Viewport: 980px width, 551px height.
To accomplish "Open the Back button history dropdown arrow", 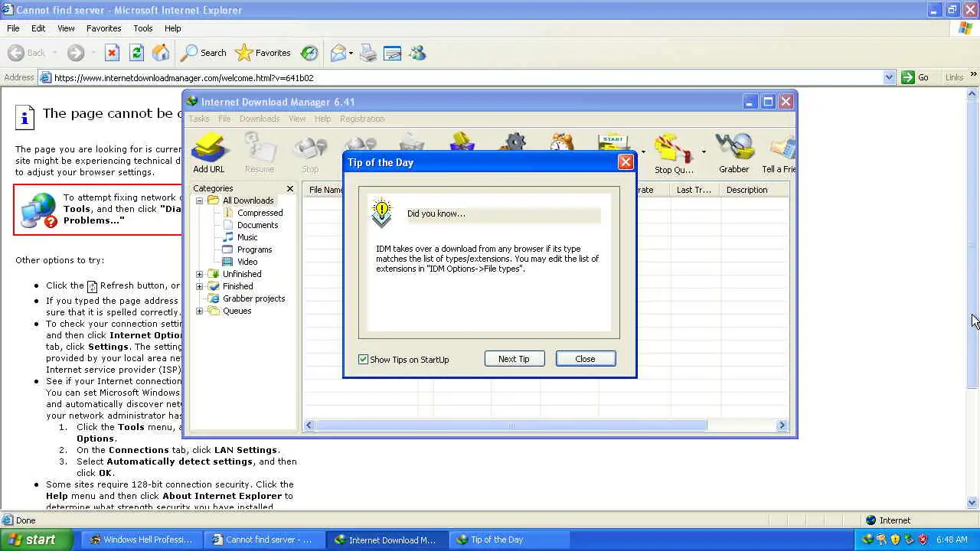I will (53, 53).
